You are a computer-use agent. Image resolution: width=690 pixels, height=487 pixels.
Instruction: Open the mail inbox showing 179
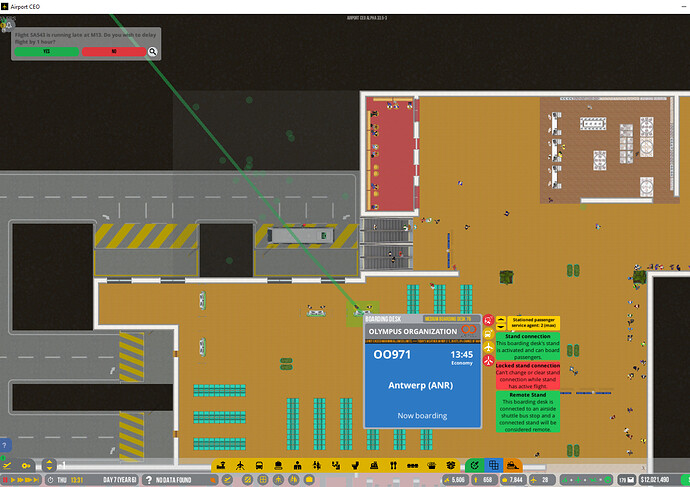[627, 480]
